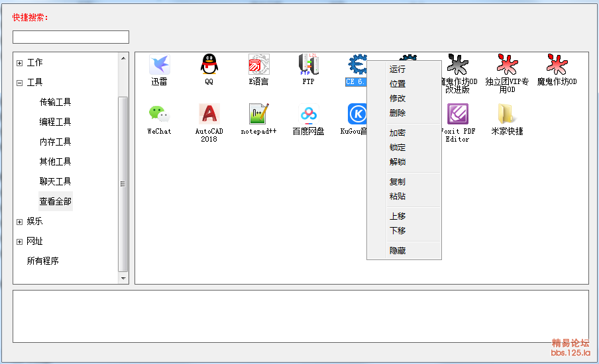Focus the 快捷搜索 search input box

(71, 37)
